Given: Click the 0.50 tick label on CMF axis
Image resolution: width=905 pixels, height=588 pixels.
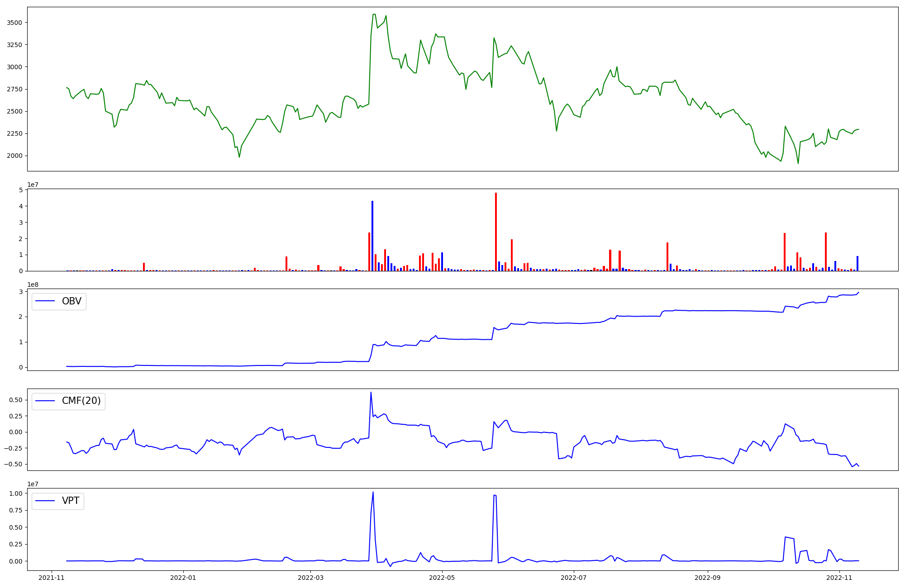Looking at the screenshot, I should (x=16, y=400).
